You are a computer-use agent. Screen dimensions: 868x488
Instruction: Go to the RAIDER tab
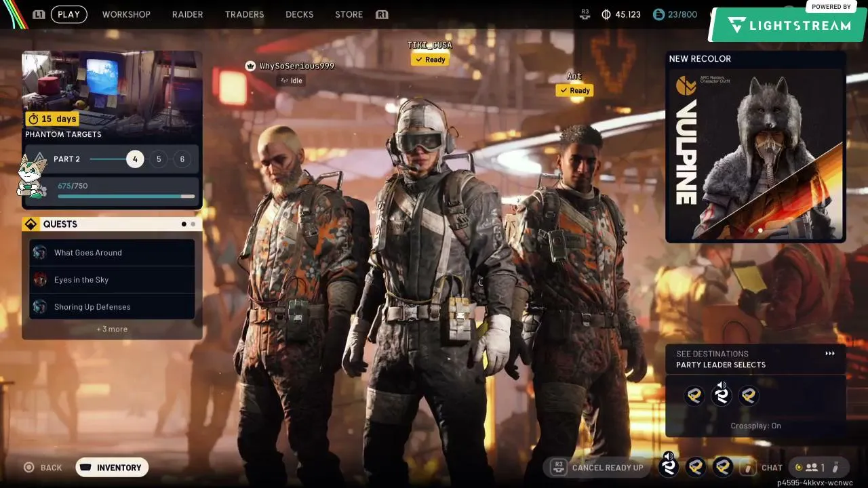tap(188, 14)
